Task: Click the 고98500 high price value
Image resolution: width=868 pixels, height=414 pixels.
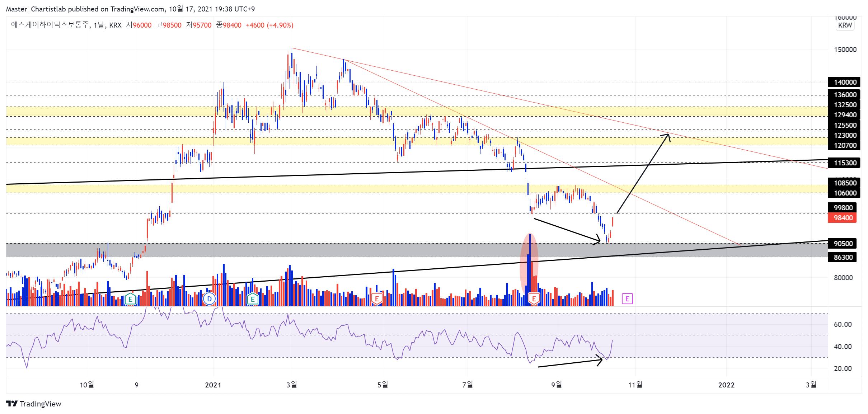Action: click(x=169, y=25)
